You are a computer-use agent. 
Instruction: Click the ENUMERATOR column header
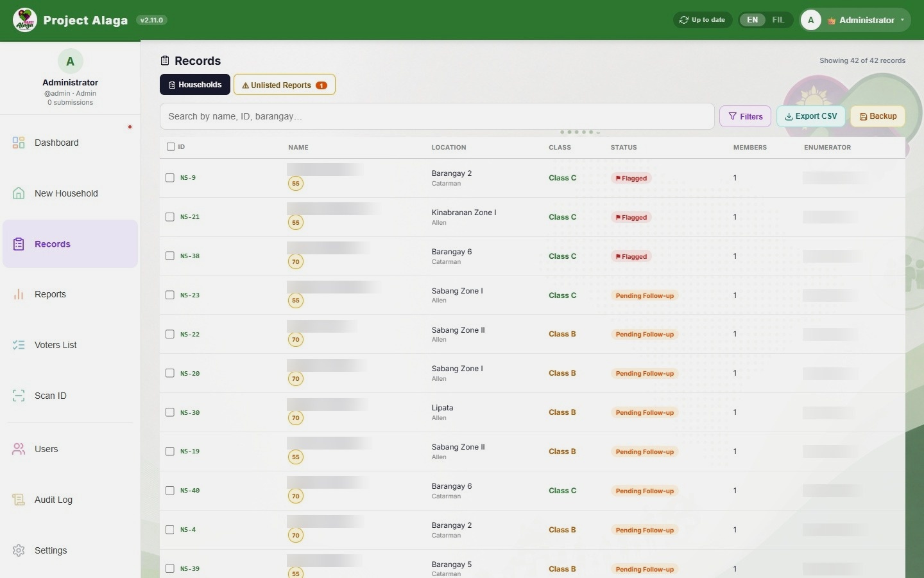[x=827, y=148]
